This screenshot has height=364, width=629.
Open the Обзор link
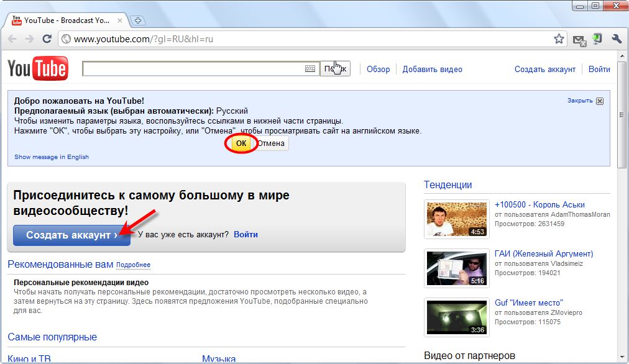click(379, 70)
